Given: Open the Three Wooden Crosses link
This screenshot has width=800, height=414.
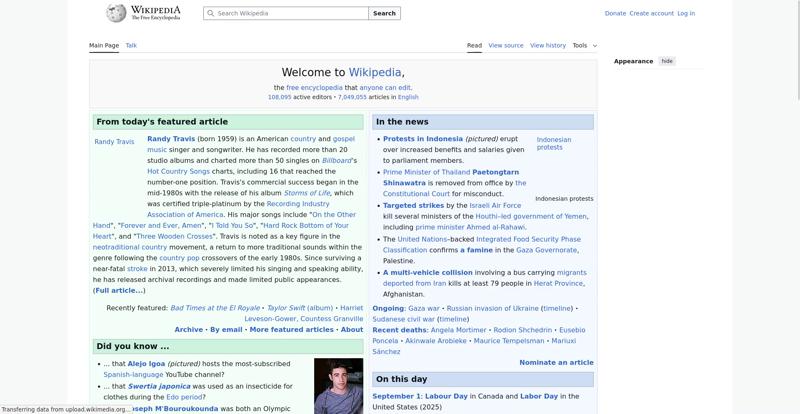Looking at the screenshot, I should click(174, 236).
